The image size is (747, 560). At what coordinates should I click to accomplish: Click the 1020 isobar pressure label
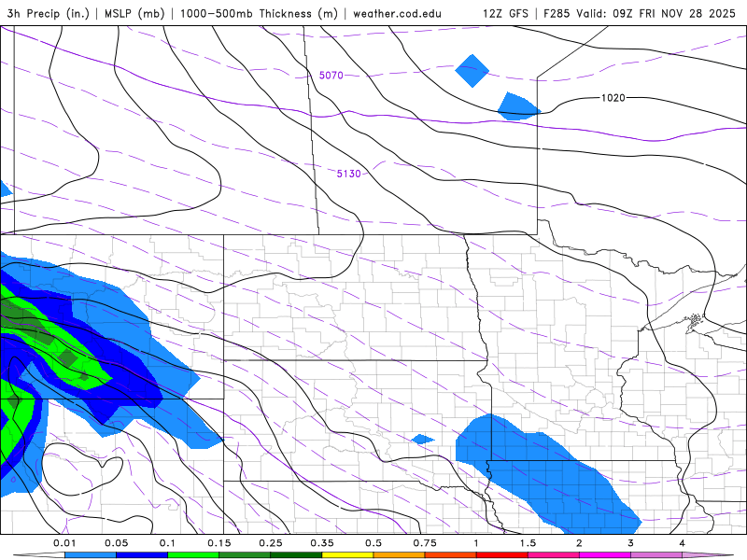click(613, 98)
